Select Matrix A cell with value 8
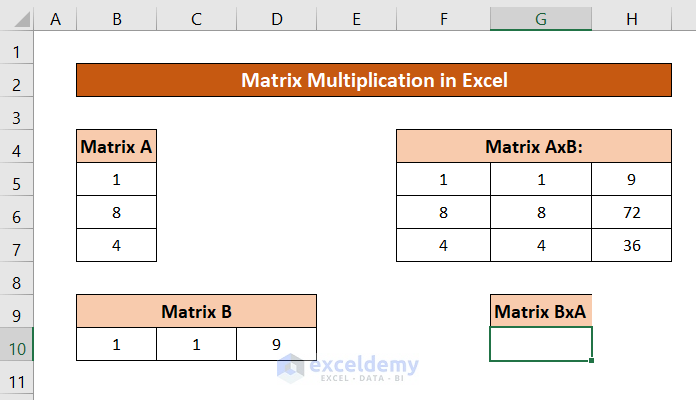Viewport: 696px width, 400px height. click(x=116, y=213)
